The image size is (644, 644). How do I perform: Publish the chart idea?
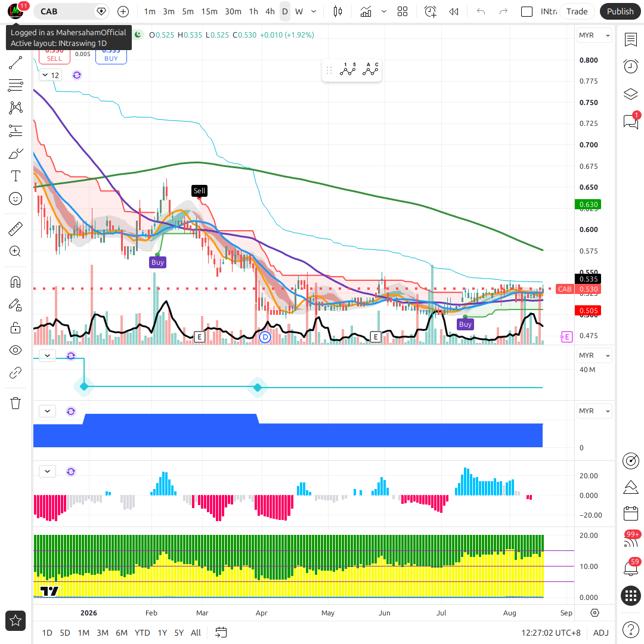[x=620, y=11]
